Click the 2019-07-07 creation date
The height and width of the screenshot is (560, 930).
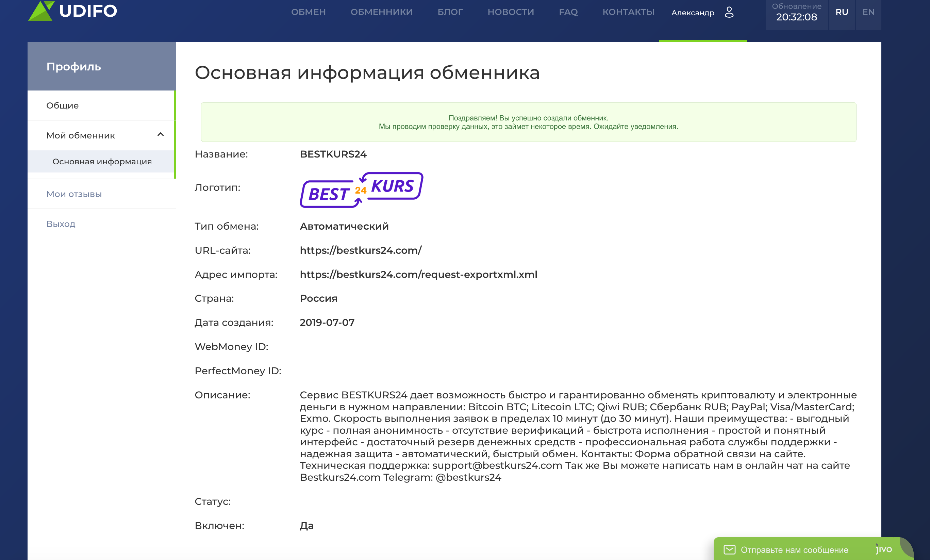[327, 323]
